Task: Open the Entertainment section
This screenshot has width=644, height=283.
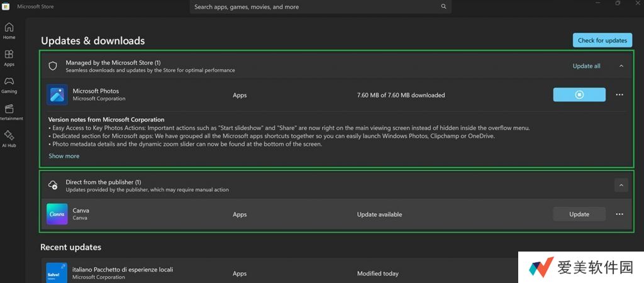Action: click(9, 112)
